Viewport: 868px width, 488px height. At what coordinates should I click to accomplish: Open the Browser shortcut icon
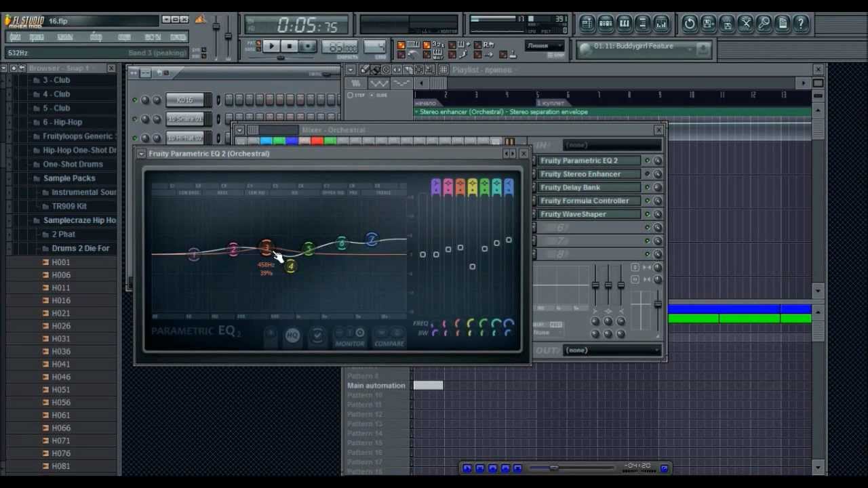[642, 24]
